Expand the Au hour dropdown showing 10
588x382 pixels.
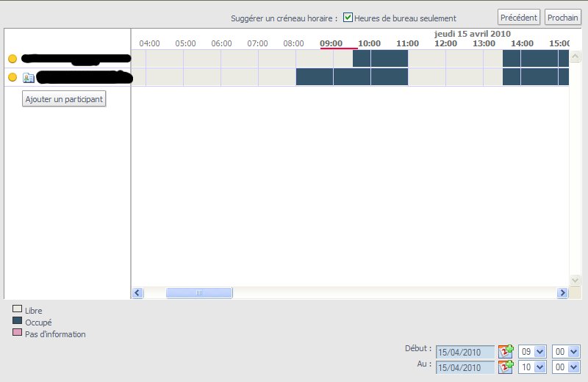pos(540,367)
